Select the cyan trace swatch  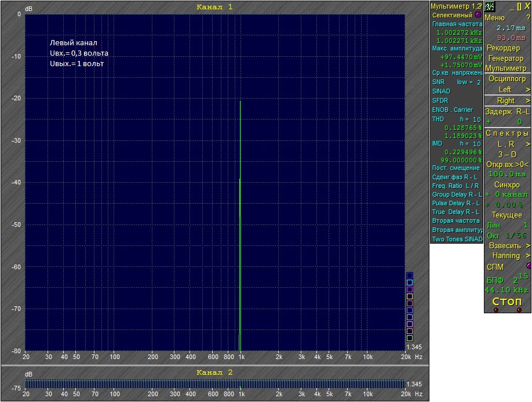(x=410, y=283)
